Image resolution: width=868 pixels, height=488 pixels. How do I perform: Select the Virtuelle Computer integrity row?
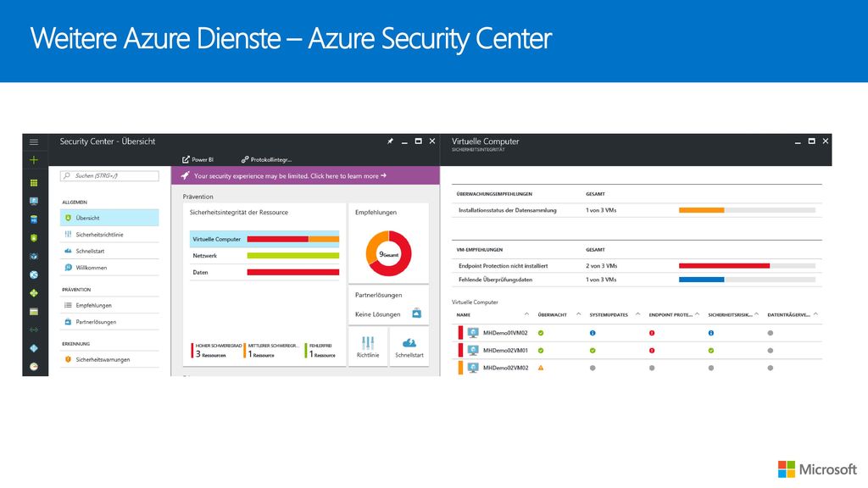[264, 239]
